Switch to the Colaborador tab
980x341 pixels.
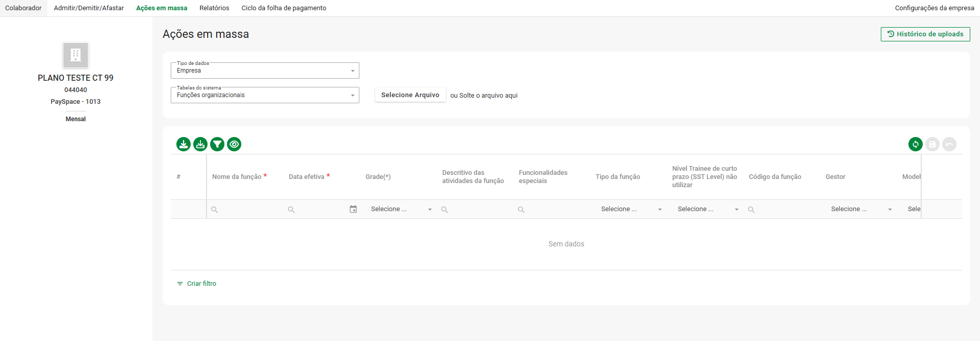(x=24, y=8)
